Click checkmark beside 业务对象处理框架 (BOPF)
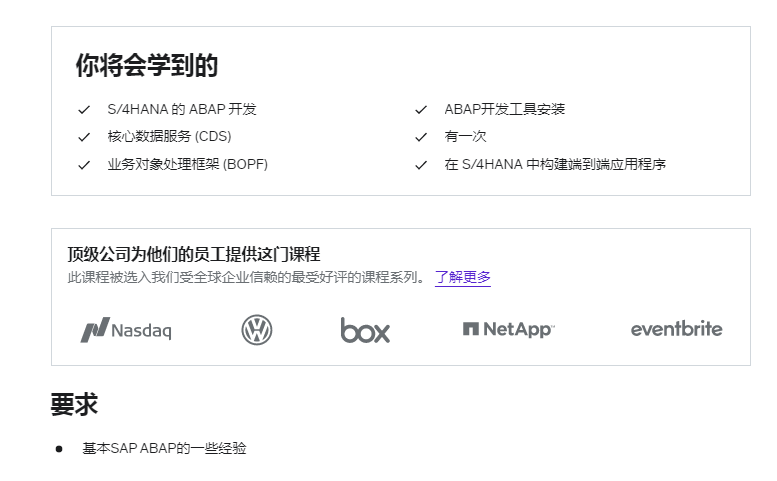777x481 pixels. pos(84,165)
